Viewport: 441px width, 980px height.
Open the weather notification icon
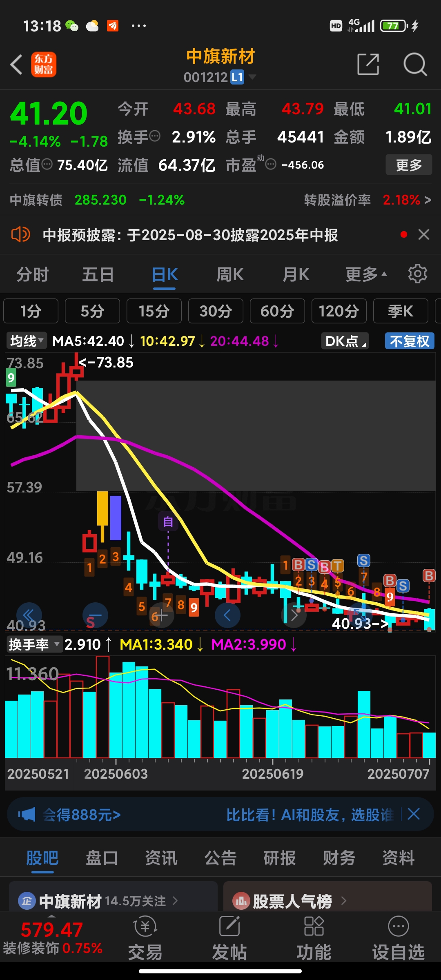92,26
